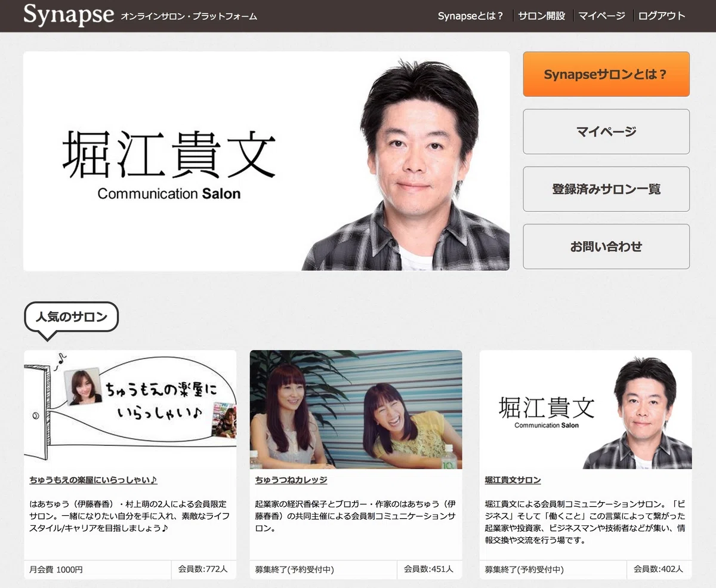The width and height of the screenshot is (716, 588).
Task: Click ログアウト in the top navigation
Action: tap(662, 16)
